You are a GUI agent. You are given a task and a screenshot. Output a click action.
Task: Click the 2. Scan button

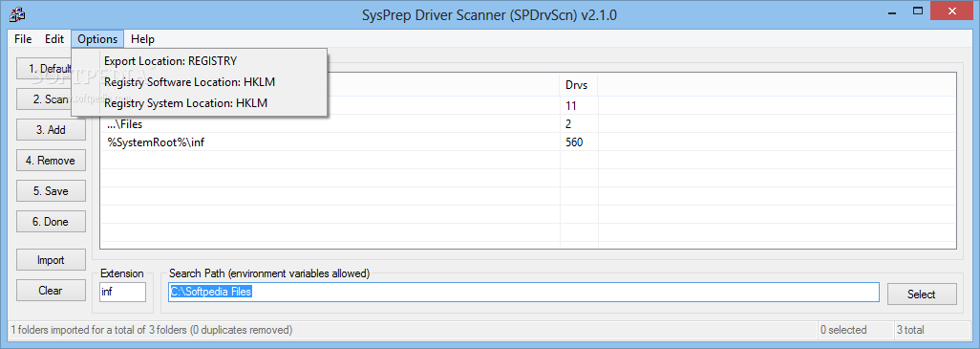pyautogui.click(x=44, y=99)
